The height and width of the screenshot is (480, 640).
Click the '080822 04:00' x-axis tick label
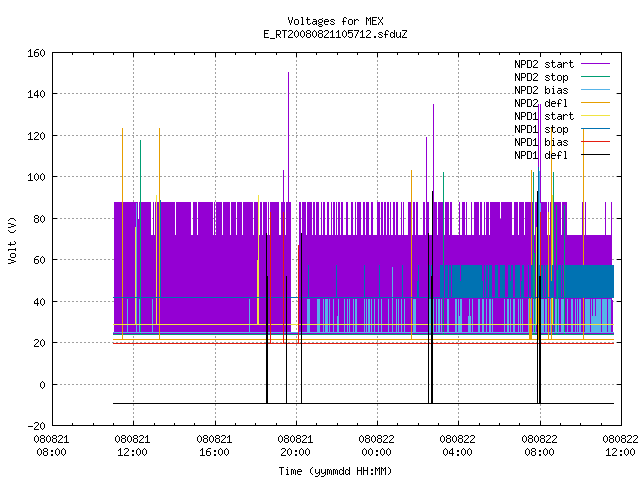coord(458,446)
